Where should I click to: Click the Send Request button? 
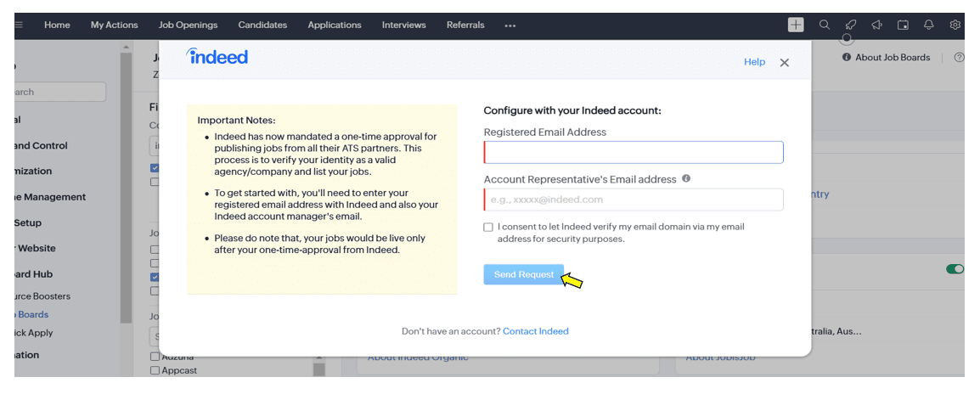(524, 274)
